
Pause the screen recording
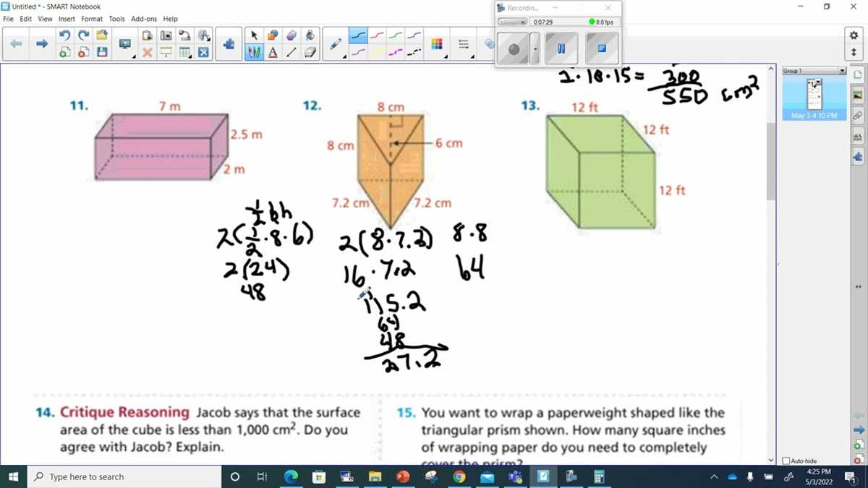coord(561,48)
